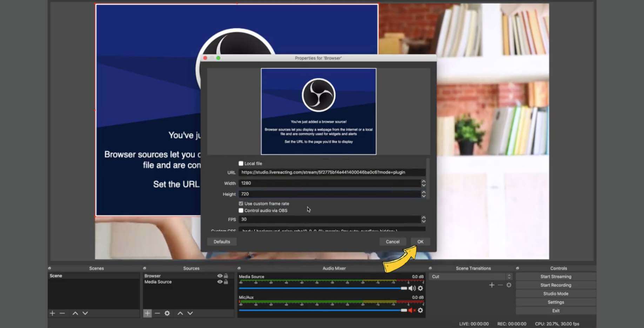
Task: Move the Browser source up in the list
Action: coord(181,313)
